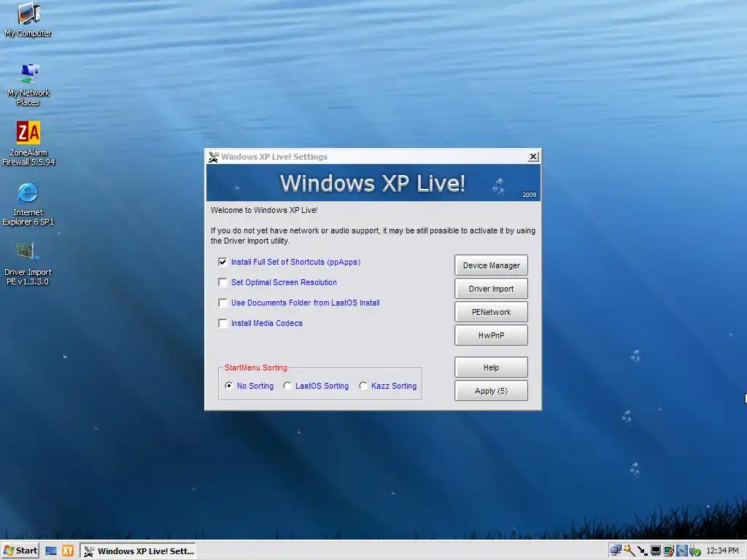Launch PENetwork from the dialog
Image resolution: width=747 pixels, height=560 pixels.
click(x=491, y=312)
